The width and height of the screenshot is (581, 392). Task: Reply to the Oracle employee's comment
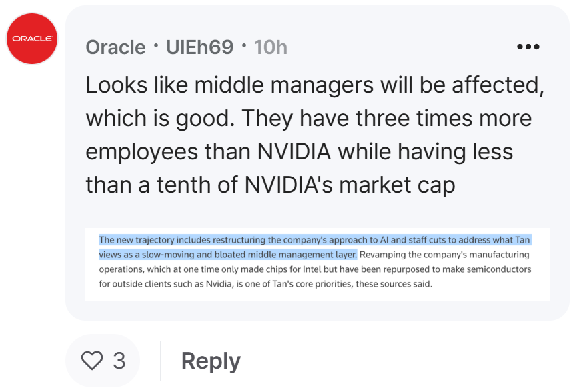[211, 361]
